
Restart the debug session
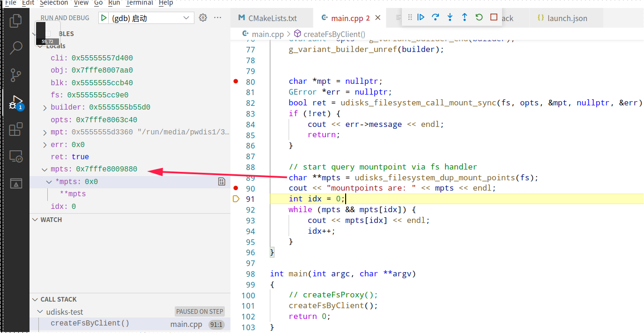point(479,17)
